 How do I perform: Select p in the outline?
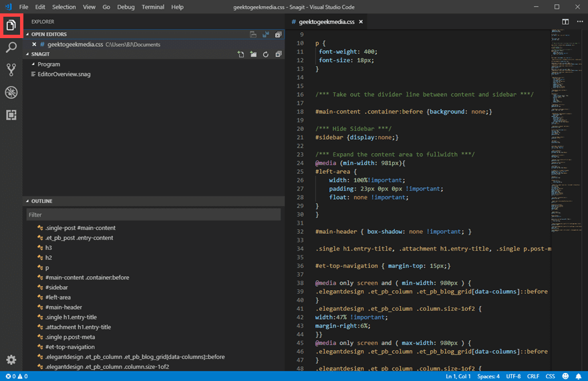(x=154, y=268)
